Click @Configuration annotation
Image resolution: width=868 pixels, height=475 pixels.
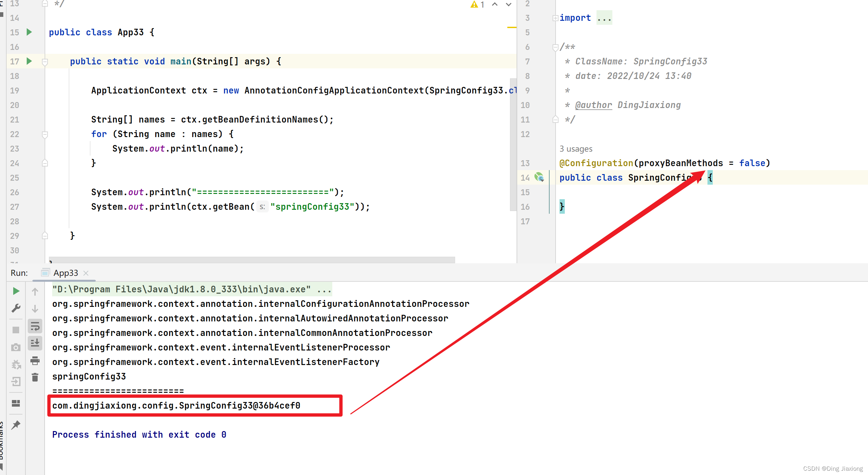click(x=596, y=163)
